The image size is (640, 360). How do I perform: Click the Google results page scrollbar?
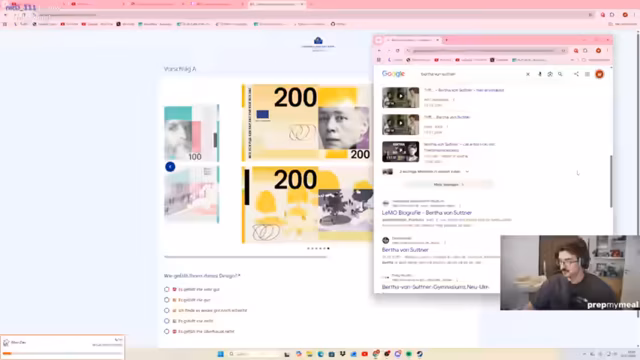611,181
